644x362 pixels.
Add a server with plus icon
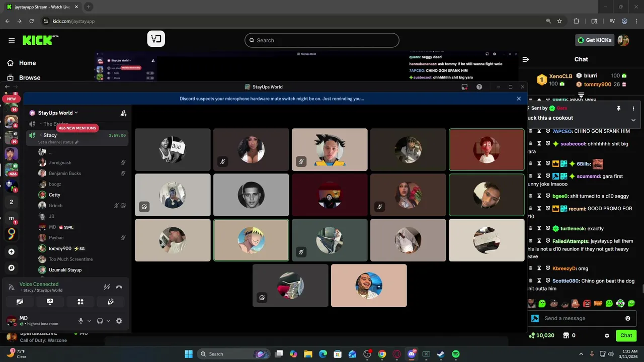click(x=12, y=251)
